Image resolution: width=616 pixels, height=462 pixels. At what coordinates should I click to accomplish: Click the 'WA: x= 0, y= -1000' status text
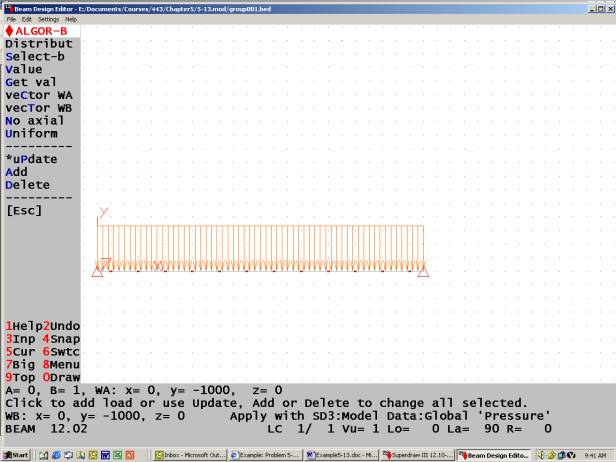tap(165, 390)
